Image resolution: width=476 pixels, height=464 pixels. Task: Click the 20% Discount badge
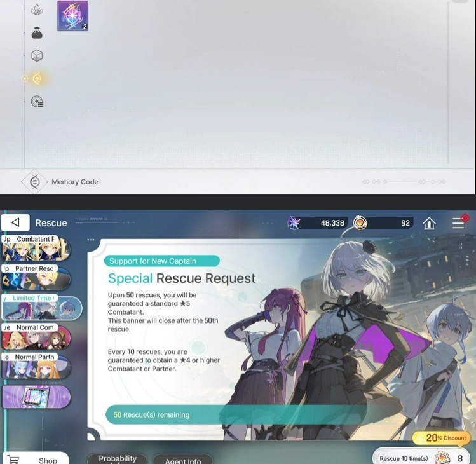point(441,438)
